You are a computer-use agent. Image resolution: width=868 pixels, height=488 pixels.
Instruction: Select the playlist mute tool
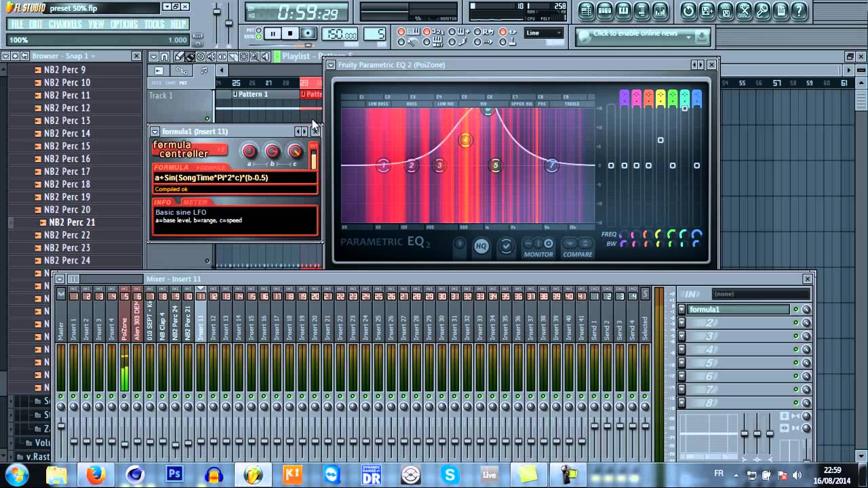click(x=212, y=57)
